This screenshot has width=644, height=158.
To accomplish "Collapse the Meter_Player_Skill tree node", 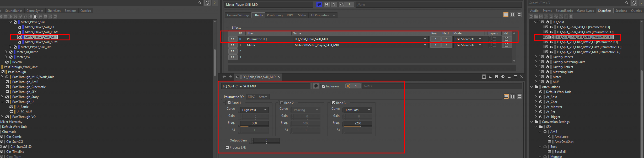I will point(10,22).
